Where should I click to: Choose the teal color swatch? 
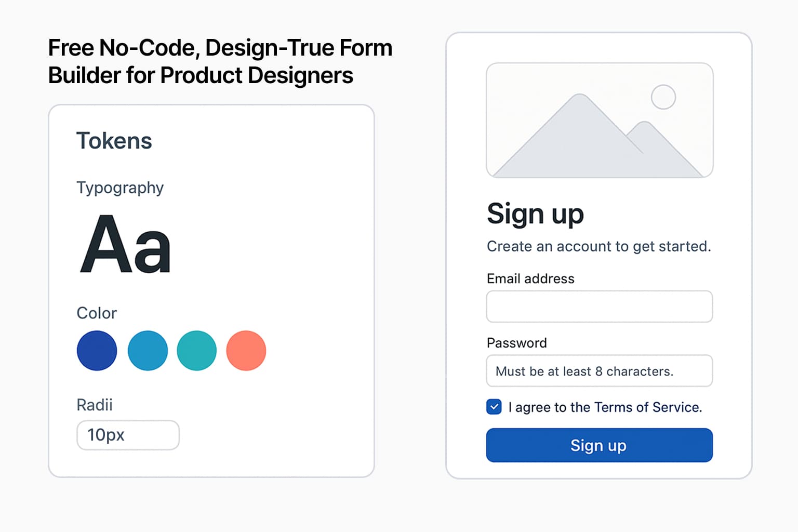[x=196, y=351]
